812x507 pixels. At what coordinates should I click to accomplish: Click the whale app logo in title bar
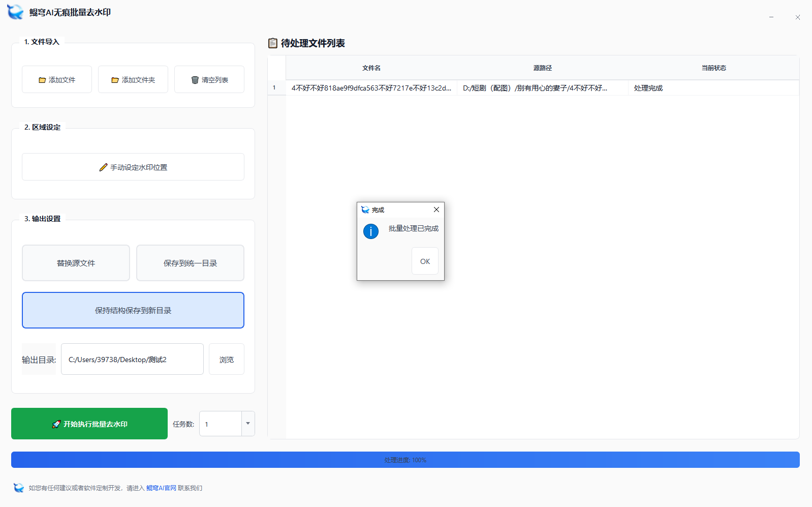[15, 12]
